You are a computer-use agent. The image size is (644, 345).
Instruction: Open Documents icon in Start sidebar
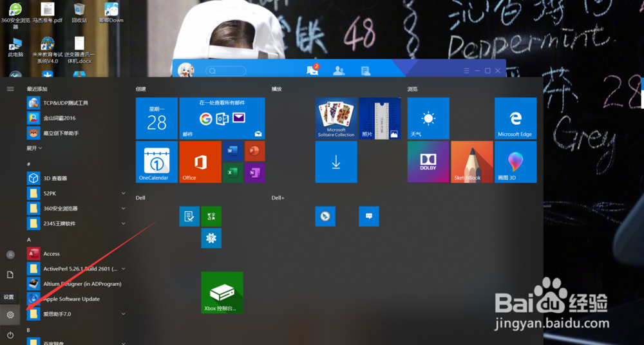pyautogui.click(x=10, y=275)
